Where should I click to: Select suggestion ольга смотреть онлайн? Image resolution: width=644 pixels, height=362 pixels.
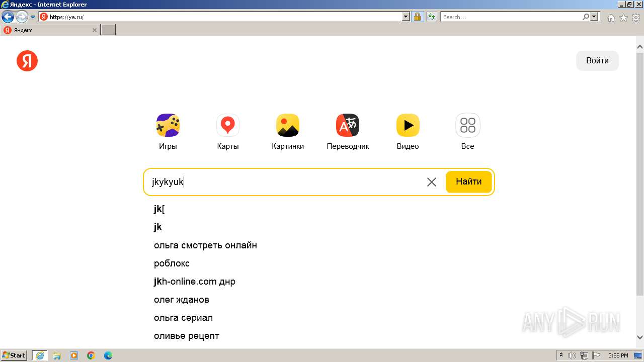(x=205, y=245)
